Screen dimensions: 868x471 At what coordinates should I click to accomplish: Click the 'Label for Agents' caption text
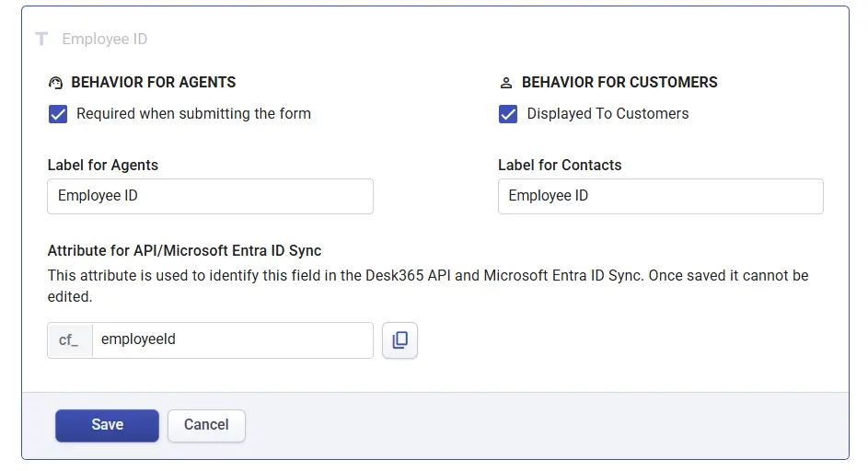pos(103,166)
